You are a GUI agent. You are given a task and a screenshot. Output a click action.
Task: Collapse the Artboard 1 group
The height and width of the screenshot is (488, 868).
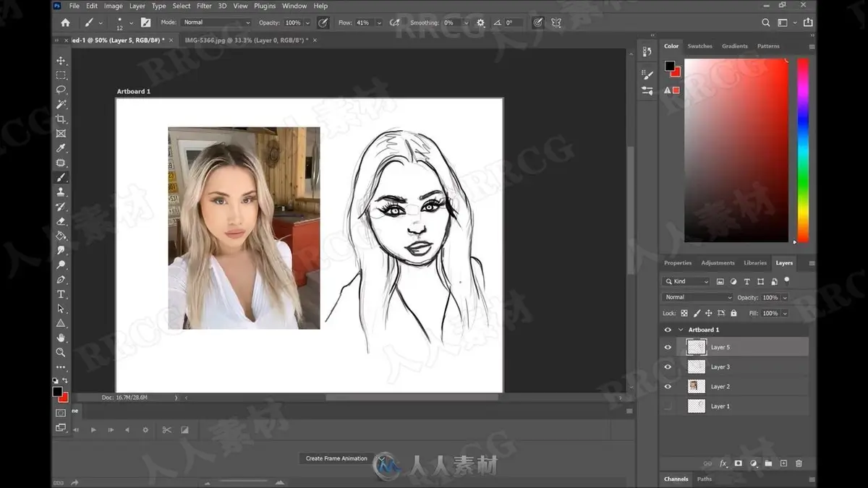[x=680, y=330]
